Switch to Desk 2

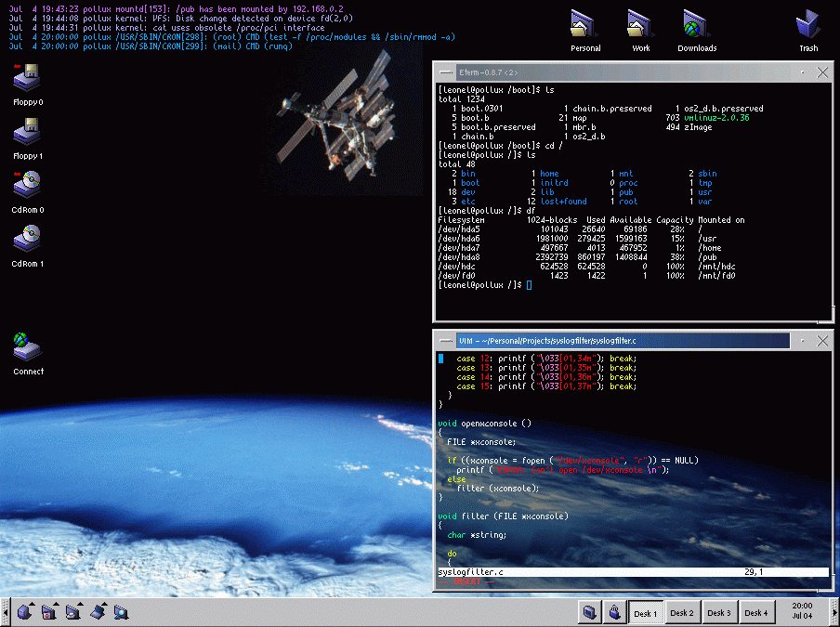pos(682,612)
